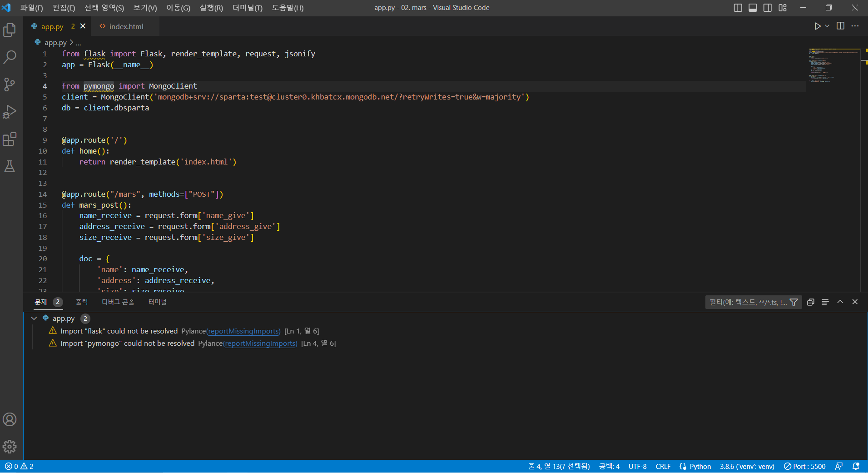868x473 pixels.
Task: Select the 출력 output panel tab
Action: (81, 302)
